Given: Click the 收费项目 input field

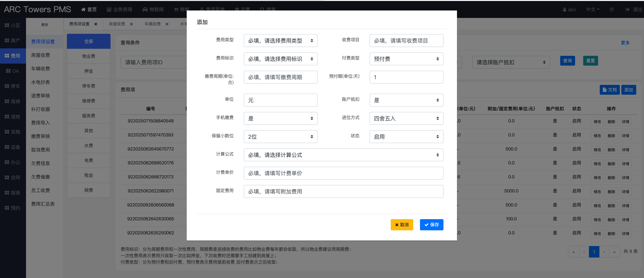Looking at the screenshot, I should 406,41.
